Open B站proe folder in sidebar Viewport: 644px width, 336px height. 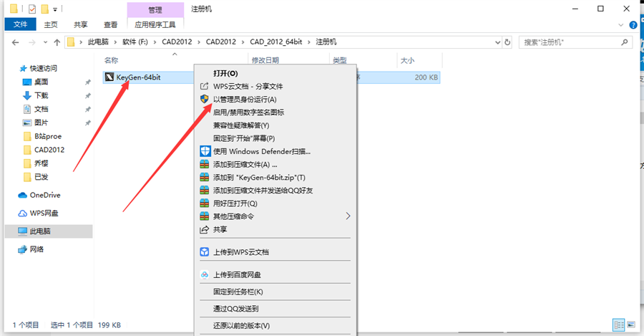pyautogui.click(x=48, y=136)
